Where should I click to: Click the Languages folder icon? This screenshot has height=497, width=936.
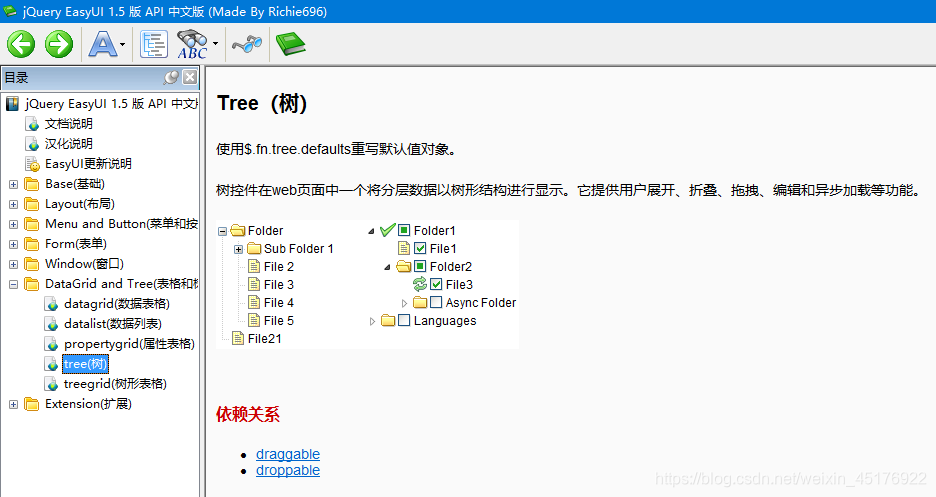click(x=388, y=320)
